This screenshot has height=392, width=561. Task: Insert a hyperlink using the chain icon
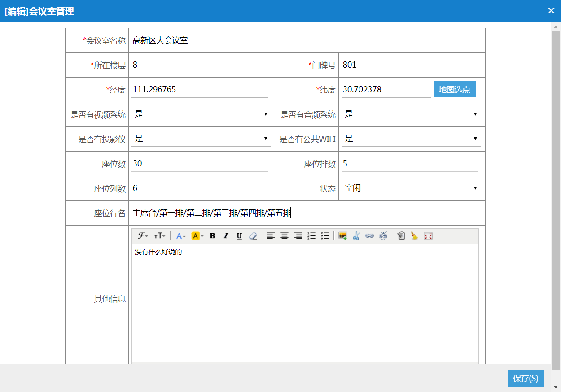pyautogui.click(x=370, y=236)
